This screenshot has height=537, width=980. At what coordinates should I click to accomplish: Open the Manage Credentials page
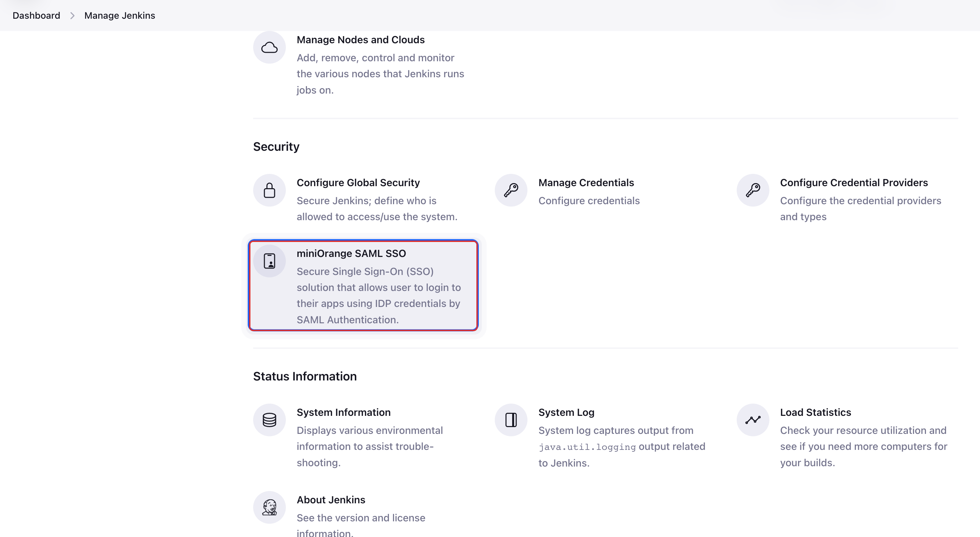click(x=586, y=183)
